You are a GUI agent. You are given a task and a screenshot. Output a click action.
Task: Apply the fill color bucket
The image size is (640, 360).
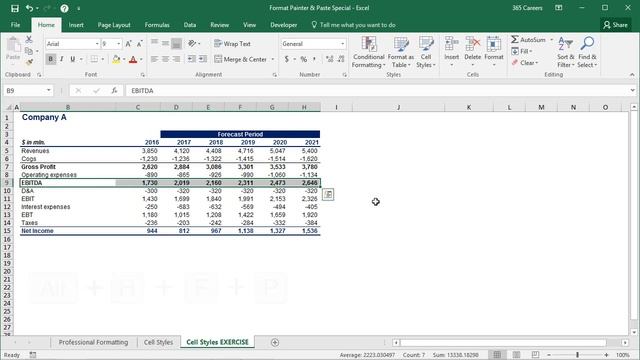[116, 59]
